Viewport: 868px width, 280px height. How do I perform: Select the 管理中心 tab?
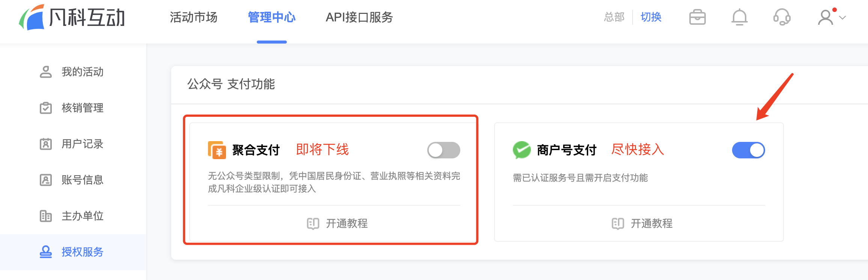tap(272, 17)
